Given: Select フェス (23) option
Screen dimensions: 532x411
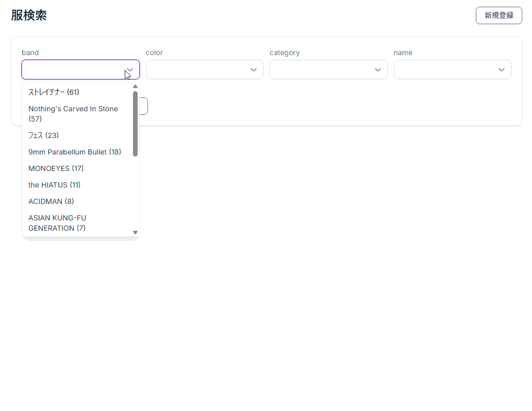Looking at the screenshot, I should (78, 135).
